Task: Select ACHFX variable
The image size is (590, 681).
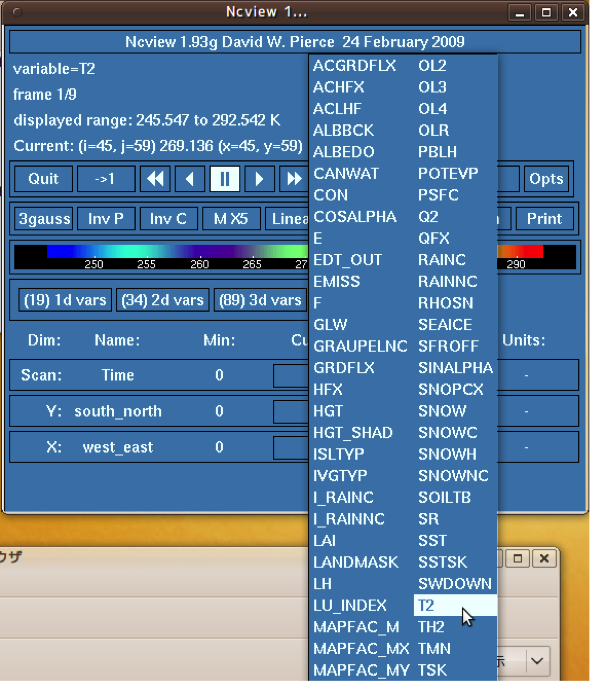Action: pyautogui.click(x=339, y=87)
